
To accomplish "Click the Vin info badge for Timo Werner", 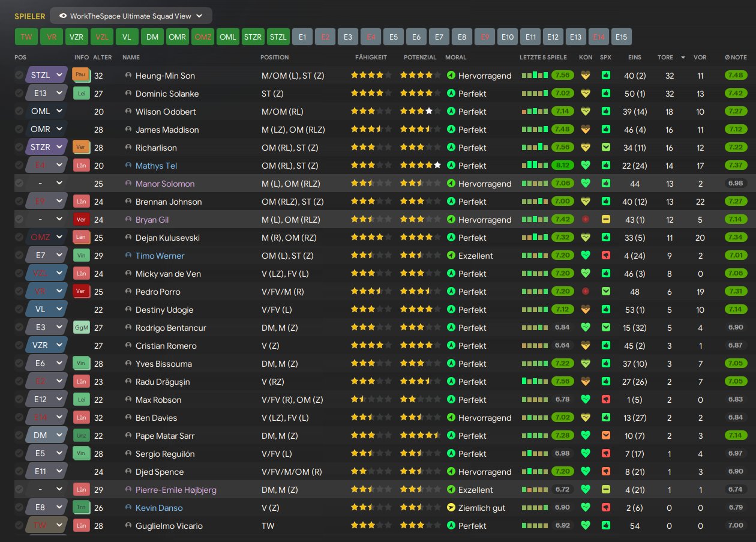I will [80, 255].
